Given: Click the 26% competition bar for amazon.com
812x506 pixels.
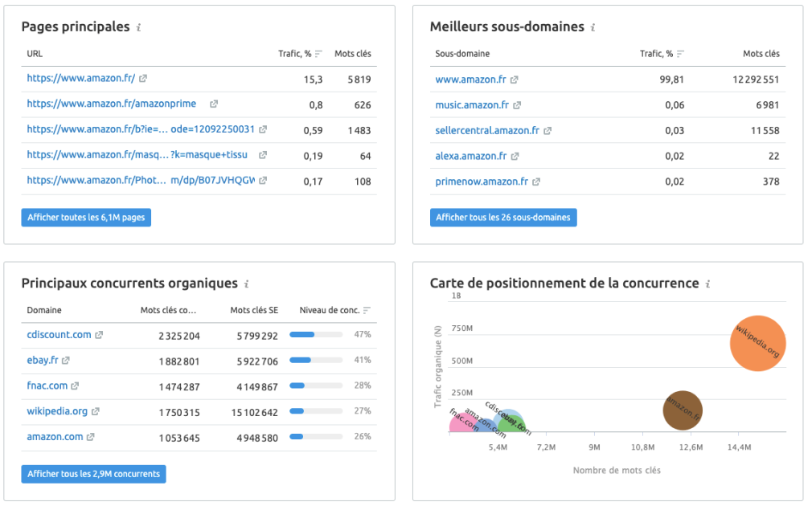Looking at the screenshot, I should click(x=316, y=437).
